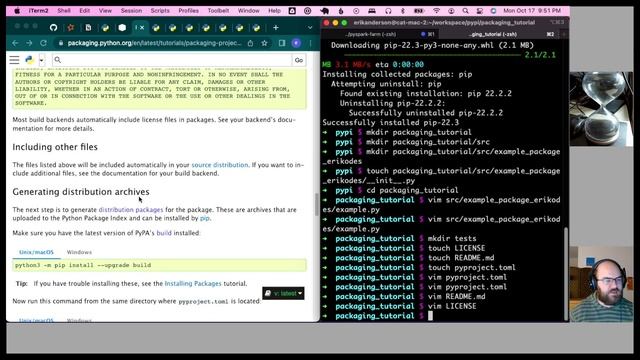Open the distribution packages link
This screenshot has height=360, width=640.
131,210
